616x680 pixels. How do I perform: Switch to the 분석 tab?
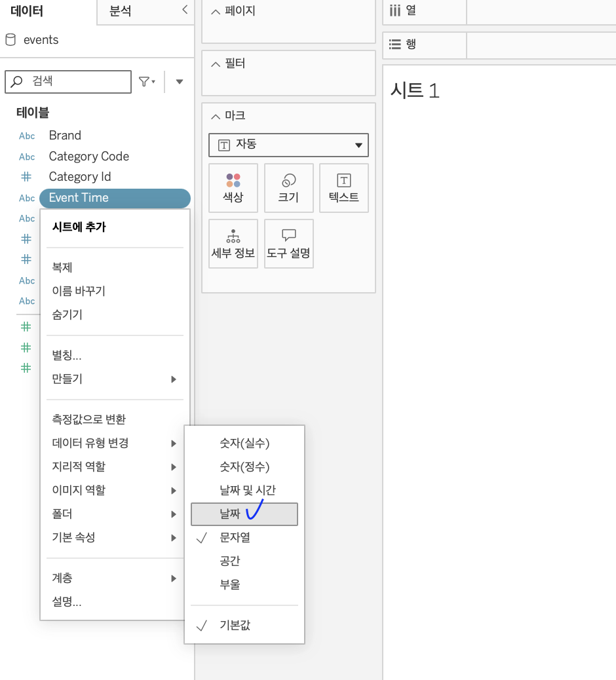[120, 11]
